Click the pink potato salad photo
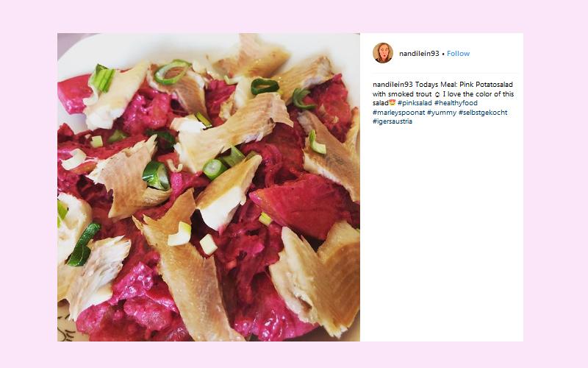 (209, 187)
